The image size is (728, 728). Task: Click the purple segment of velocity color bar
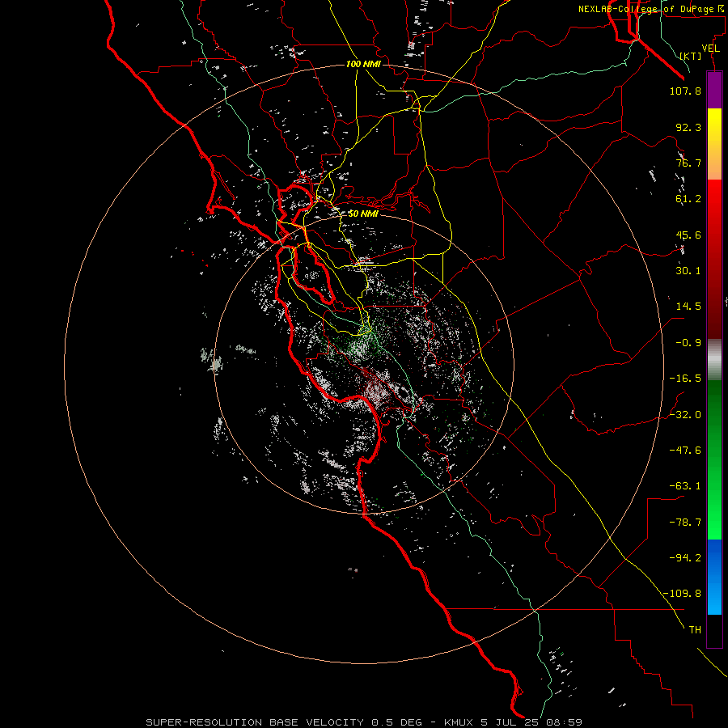[714, 90]
